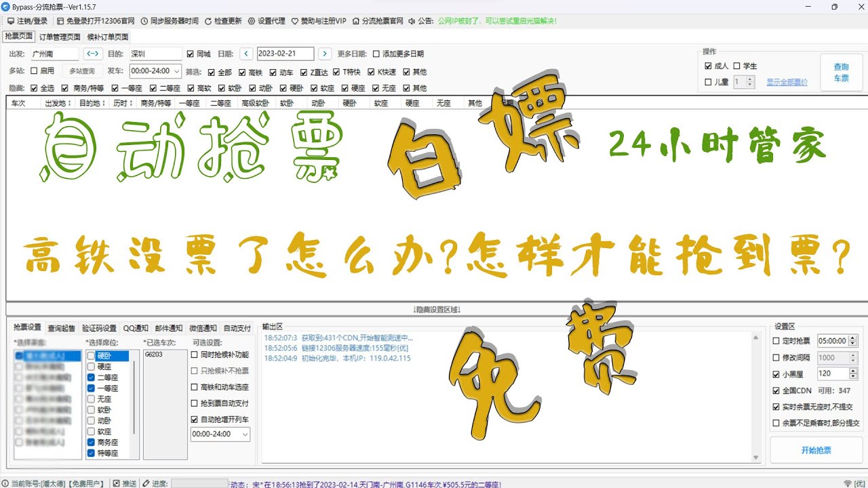The height and width of the screenshot is (488, 868).
Task: Click the 查询车票 button
Action: point(841,72)
